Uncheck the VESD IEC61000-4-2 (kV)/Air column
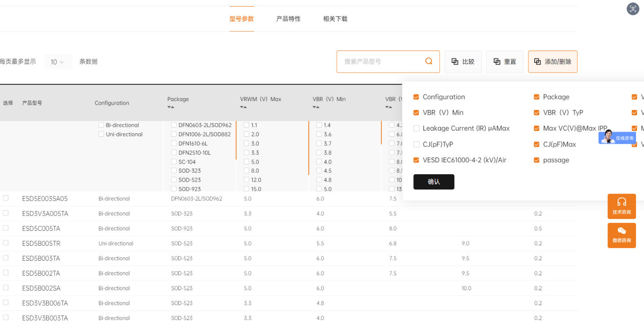The width and height of the screenshot is (644, 332). [416, 160]
